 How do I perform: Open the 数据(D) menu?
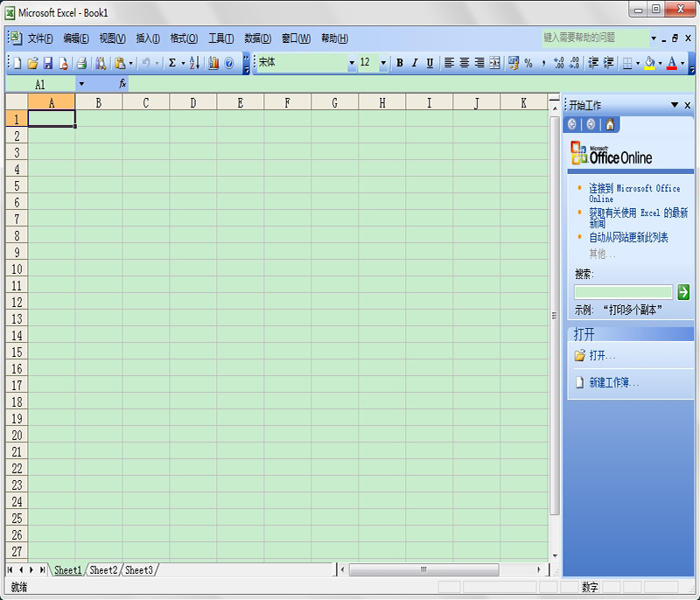click(x=257, y=38)
